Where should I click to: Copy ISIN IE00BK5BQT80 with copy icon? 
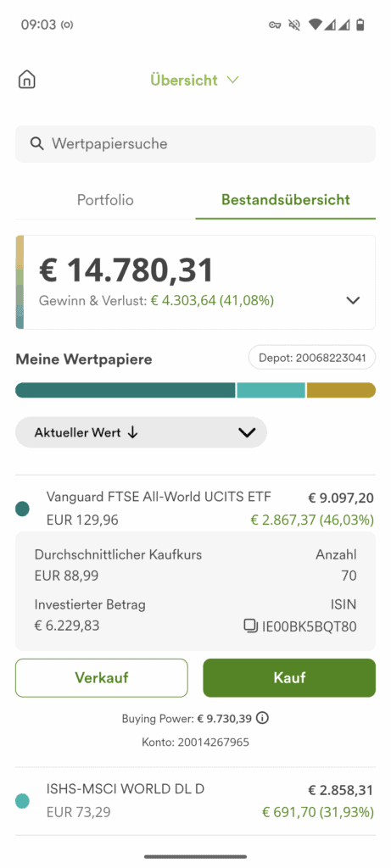pos(251,626)
